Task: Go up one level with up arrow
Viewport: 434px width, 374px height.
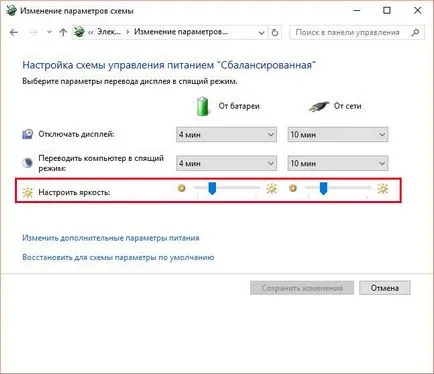Action: tap(63, 32)
